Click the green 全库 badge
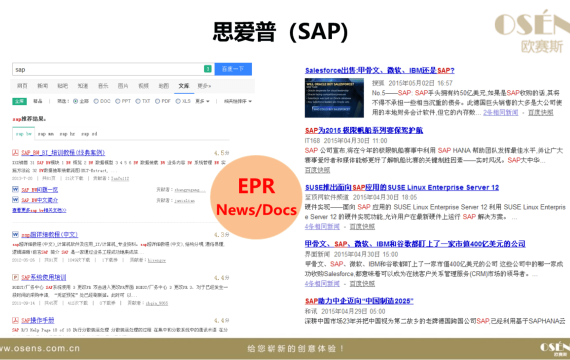The height and width of the screenshot is (360, 570). point(19,101)
